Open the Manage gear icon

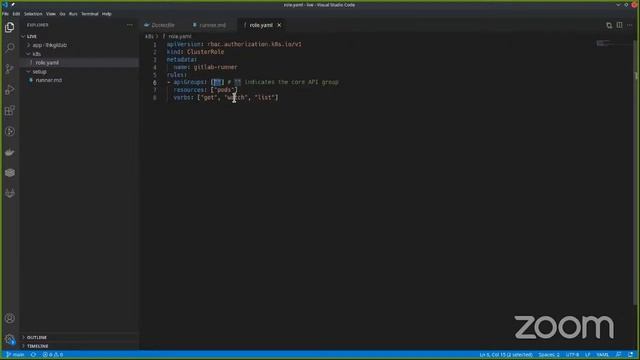tap(10, 339)
